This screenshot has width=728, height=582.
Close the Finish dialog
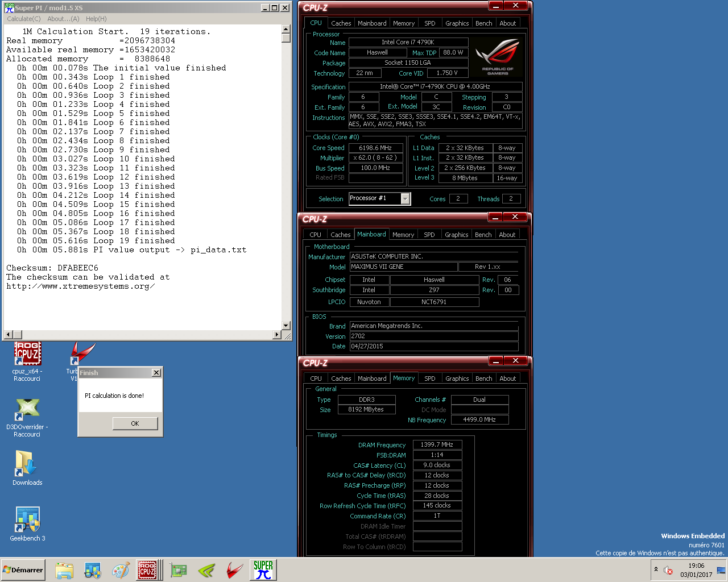(x=156, y=373)
